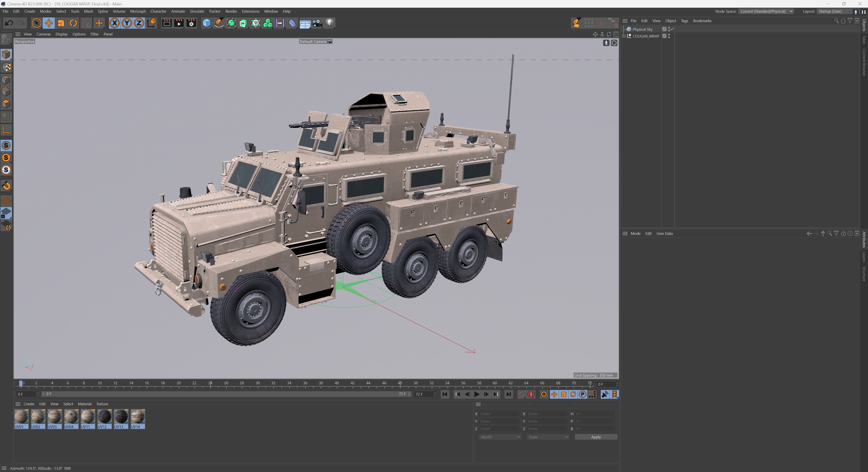Toggle Physical Sky enabled checkmark
The image size is (868, 472).
click(672, 29)
